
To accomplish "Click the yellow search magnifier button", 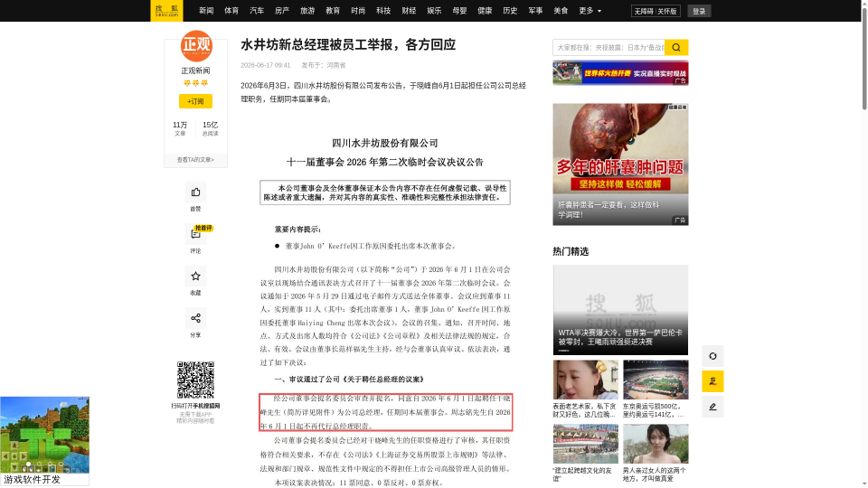I will coord(676,48).
